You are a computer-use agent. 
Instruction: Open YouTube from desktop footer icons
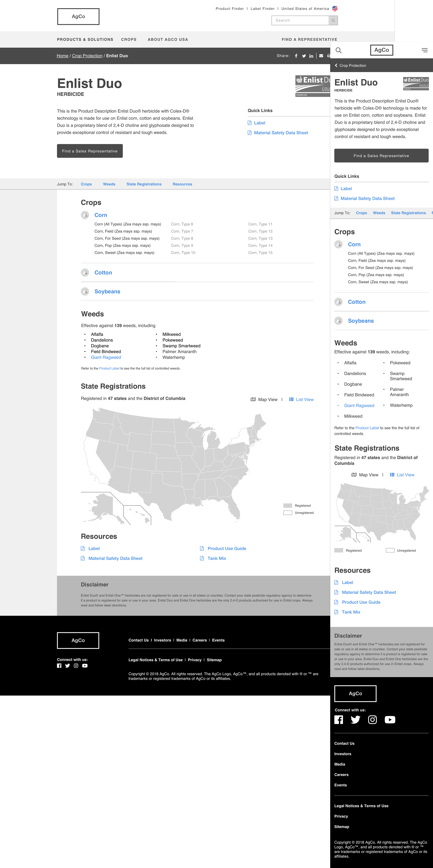[x=85, y=666]
